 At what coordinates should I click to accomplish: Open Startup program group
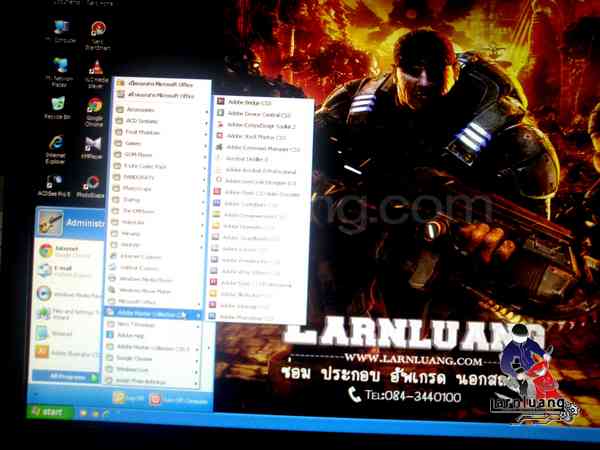[158, 200]
